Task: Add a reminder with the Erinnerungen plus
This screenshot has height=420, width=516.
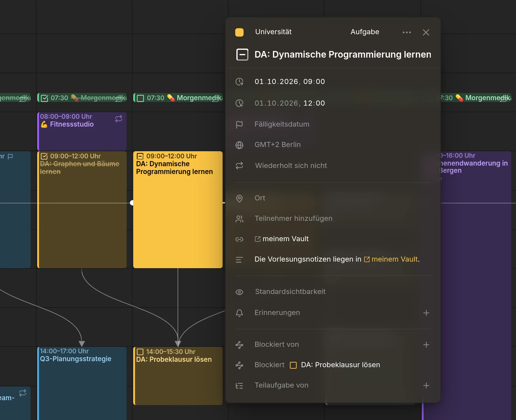Action: (x=426, y=313)
